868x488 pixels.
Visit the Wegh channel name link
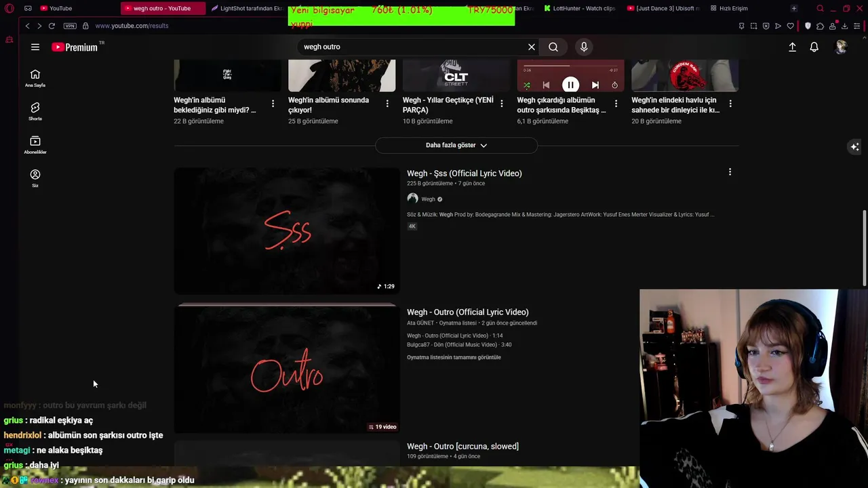pos(428,199)
